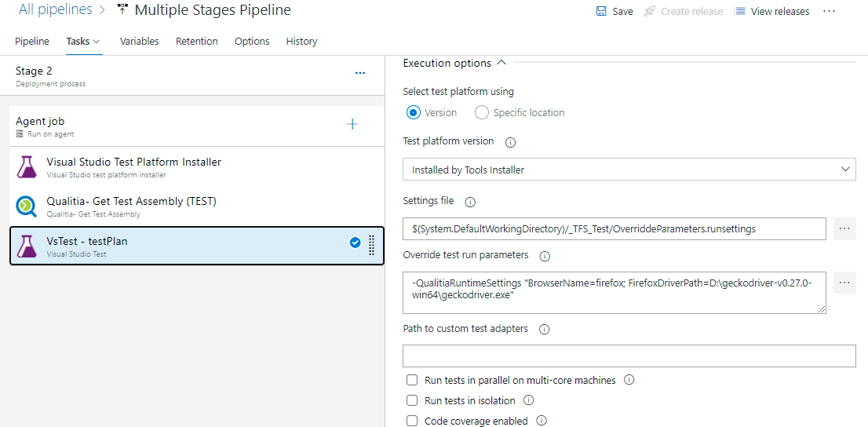
Task: Click info icon next to Test platform version
Action: pos(510,142)
